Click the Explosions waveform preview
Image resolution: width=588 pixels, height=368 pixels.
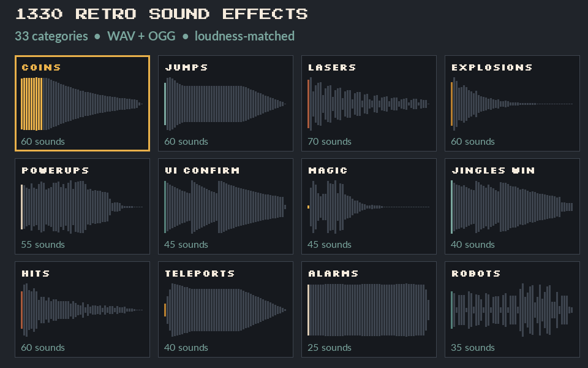(x=511, y=104)
